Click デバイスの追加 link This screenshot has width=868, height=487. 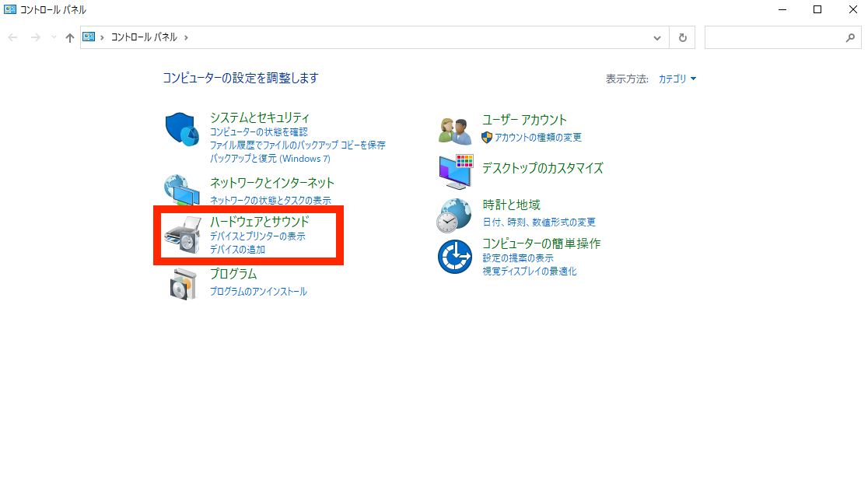[x=237, y=250]
